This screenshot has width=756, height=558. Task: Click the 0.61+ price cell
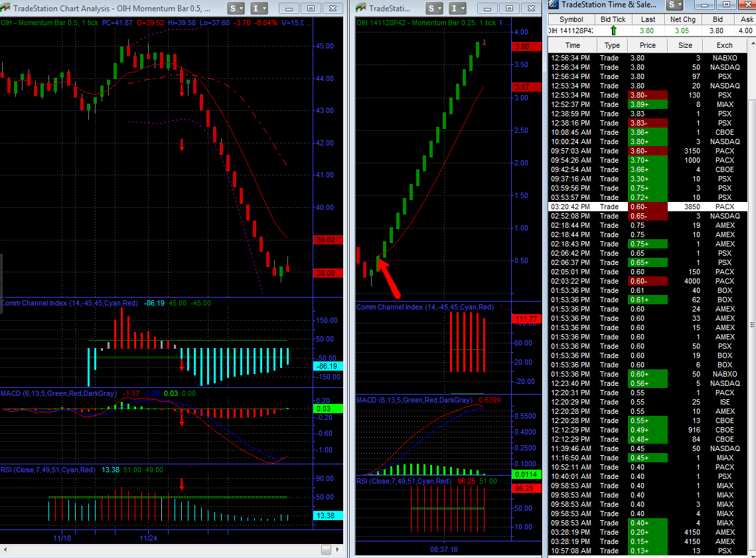pyautogui.click(x=648, y=300)
